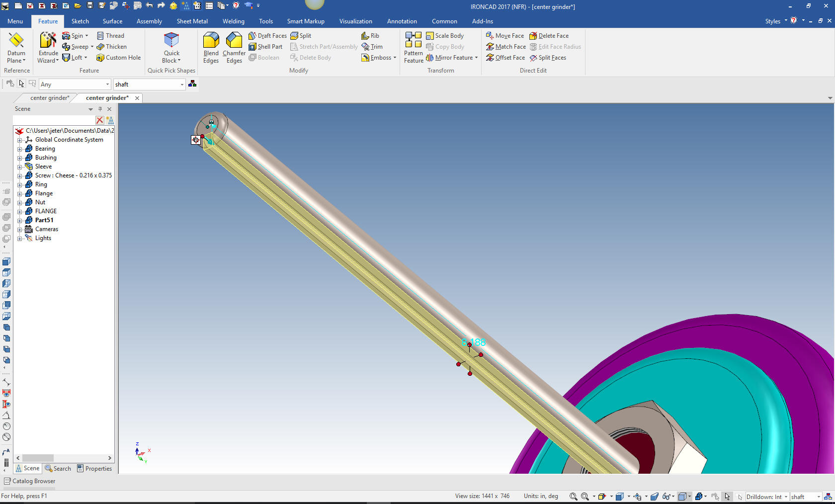This screenshot has width=835, height=504.
Task: Expand the Part51 tree node
Action: click(x=20, y=221)
